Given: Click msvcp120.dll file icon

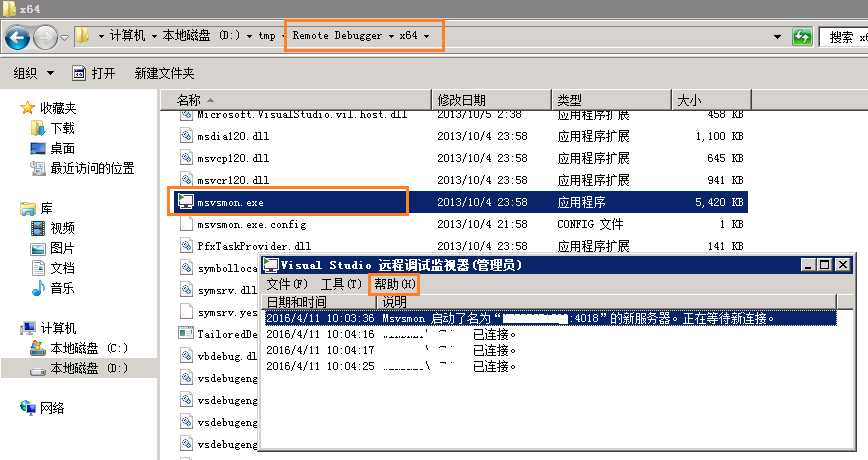Looking at the screenshot, I should (x=187, y=158).
